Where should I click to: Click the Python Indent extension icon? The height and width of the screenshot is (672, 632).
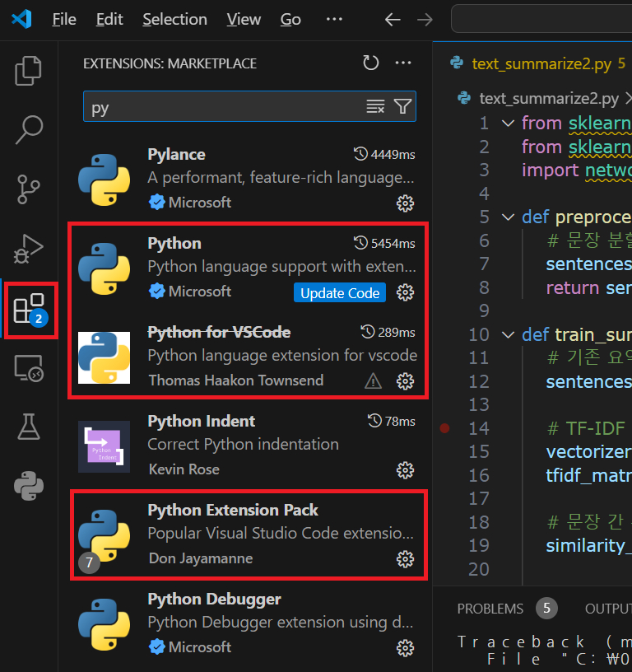tap(104, 446)
